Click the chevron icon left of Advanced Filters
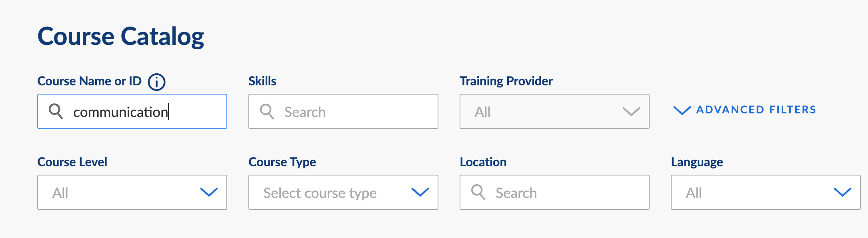868x238 pixels. click(682, 110)
